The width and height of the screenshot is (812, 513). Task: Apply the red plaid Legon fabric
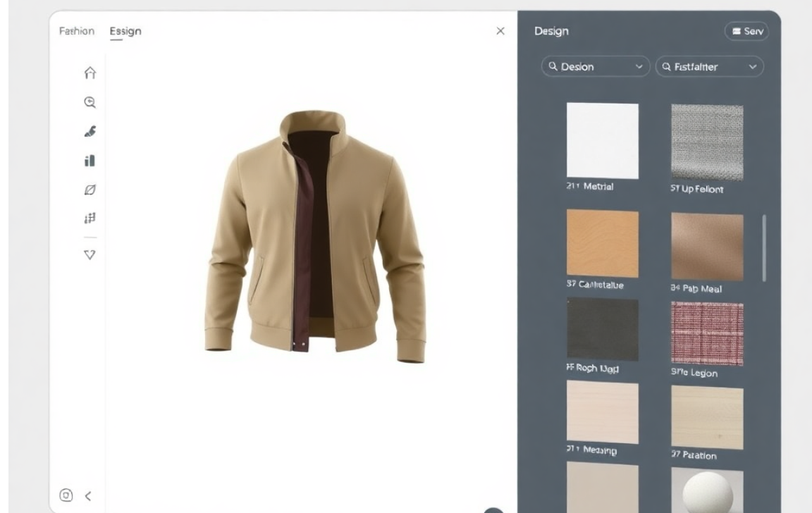tap(707, 333)
